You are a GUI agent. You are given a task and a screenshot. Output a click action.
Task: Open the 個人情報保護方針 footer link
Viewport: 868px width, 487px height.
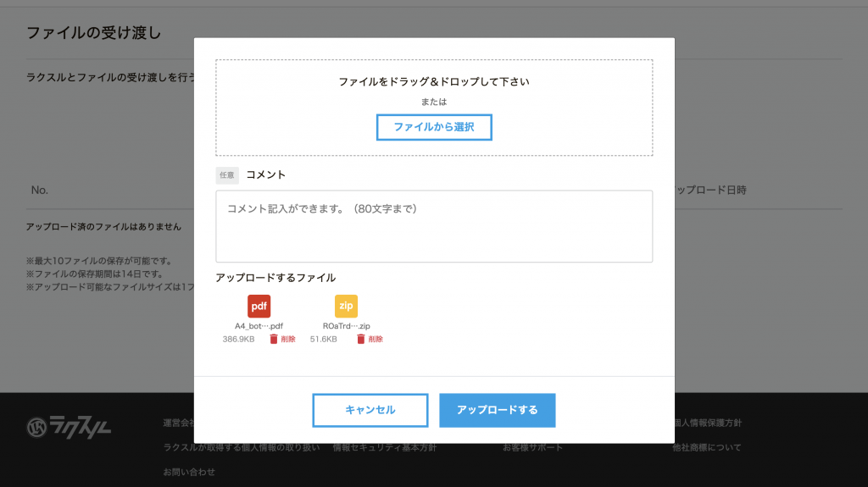(706, 423)
